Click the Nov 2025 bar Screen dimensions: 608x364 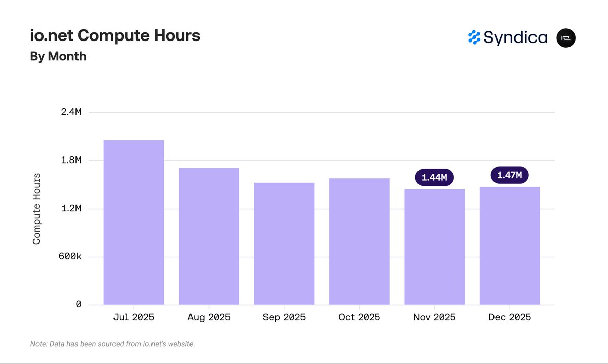click(x=435, y=247)
